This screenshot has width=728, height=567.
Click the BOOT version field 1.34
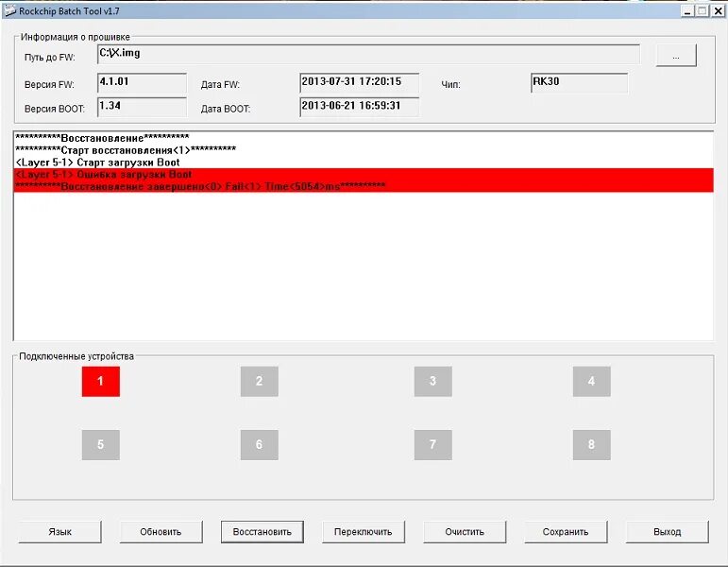coord(142,107)
